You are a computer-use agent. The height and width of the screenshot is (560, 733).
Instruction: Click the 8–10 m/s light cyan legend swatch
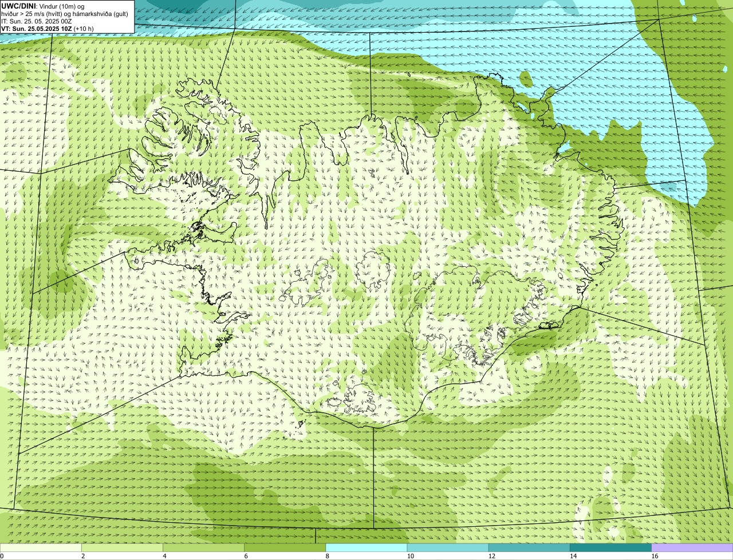[x=366, y=548]
